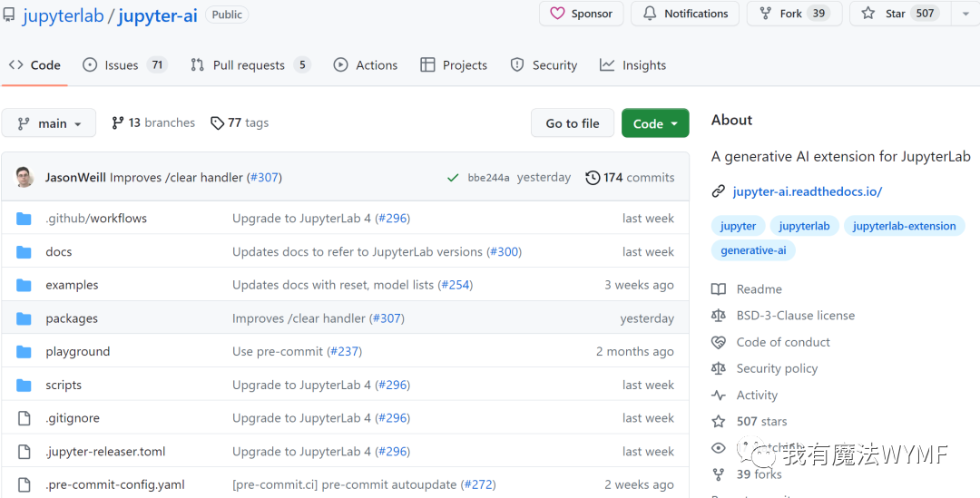This screenshot has height=498, width=980.
Task: Open the jupyter-ai repository link
Action: click(x=158, y=15)
